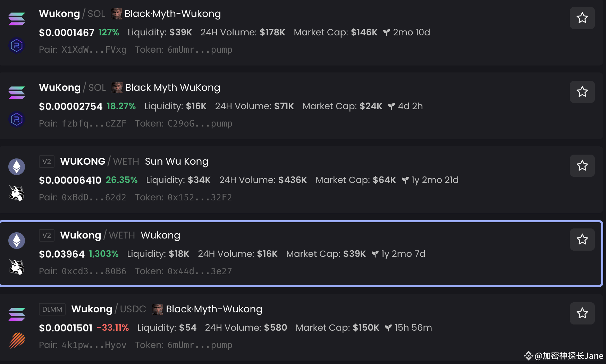
Task: Add highlighted Wukong/WETH pair to favorites
Action: point(582,240)
